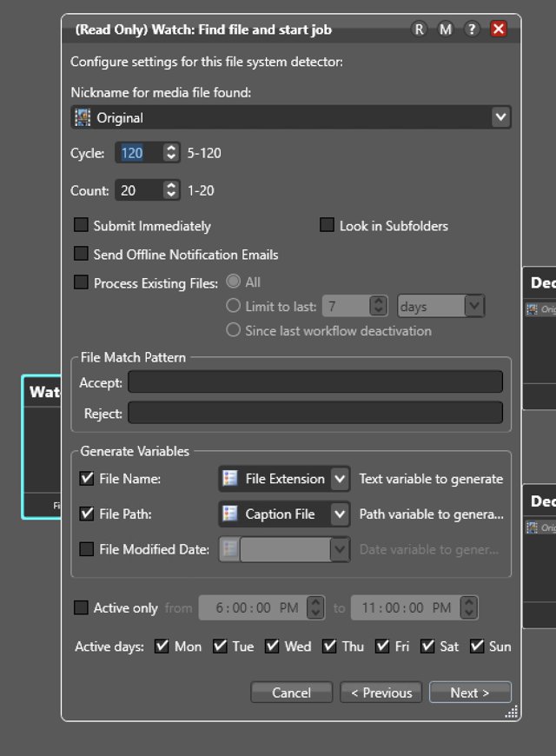
Task: Uncheck the Tue active day
Action: (x=220, y=646)
